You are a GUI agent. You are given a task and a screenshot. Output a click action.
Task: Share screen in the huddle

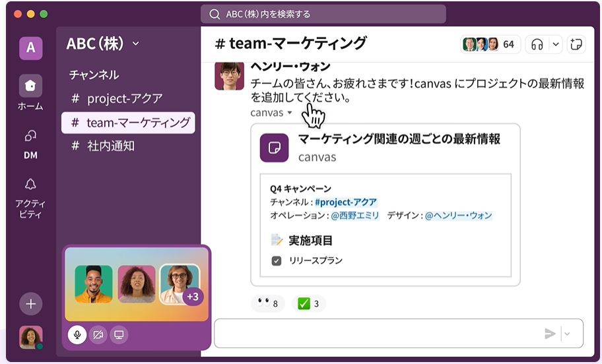point(119,335)
